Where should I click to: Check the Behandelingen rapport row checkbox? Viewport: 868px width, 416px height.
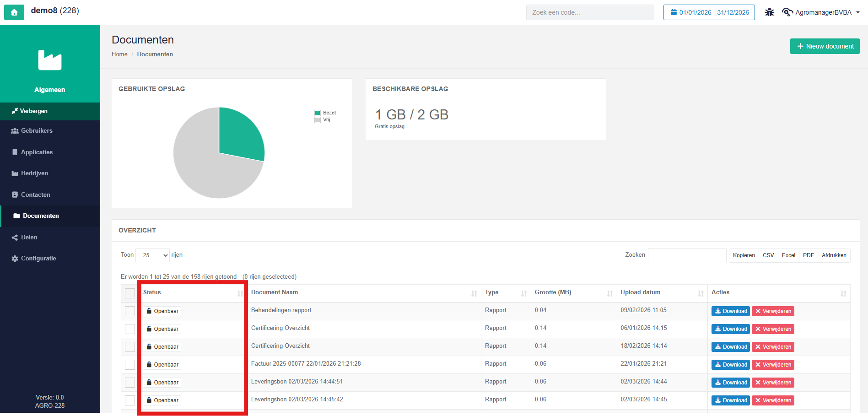pyautogui.click(x=130, y=311)
